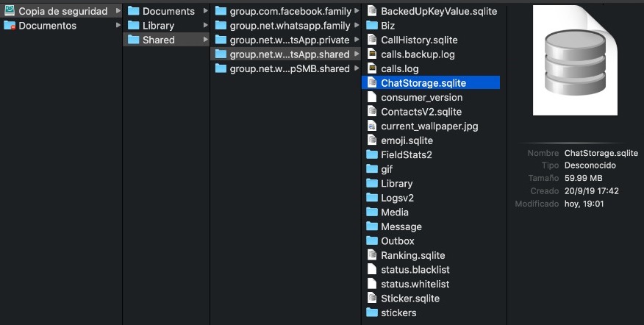Screen dimensions: 644x325
Task: Click the Biz folder icon
Action: point(372,26)
